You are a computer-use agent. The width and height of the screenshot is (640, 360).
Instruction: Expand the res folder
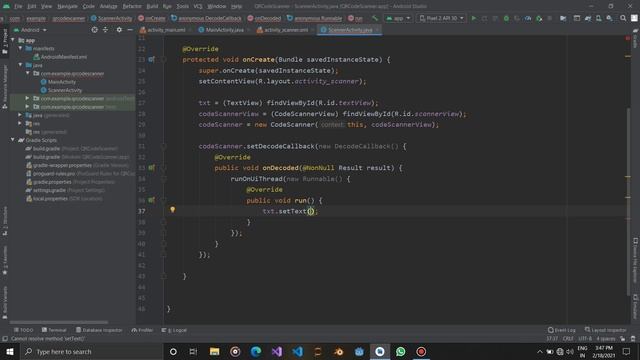point(20,123)
